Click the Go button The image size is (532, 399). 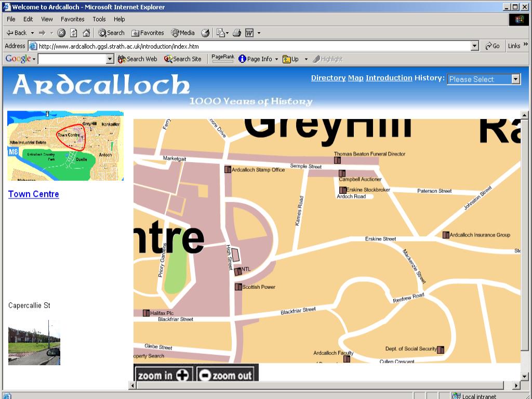493,46
